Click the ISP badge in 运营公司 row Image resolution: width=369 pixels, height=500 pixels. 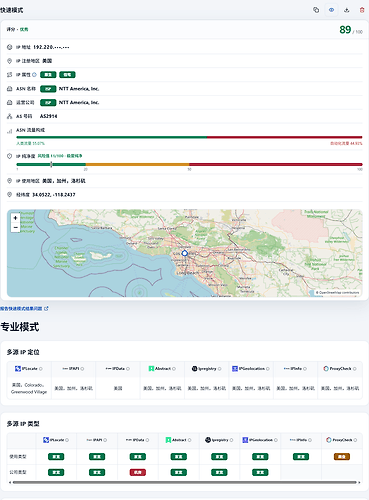point(48,102)
